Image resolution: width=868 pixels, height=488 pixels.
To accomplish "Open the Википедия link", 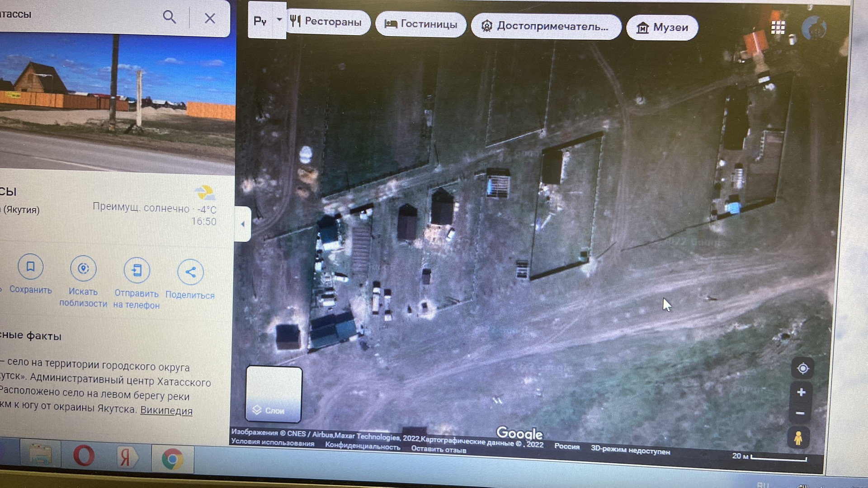I will [x=166, y=411].
